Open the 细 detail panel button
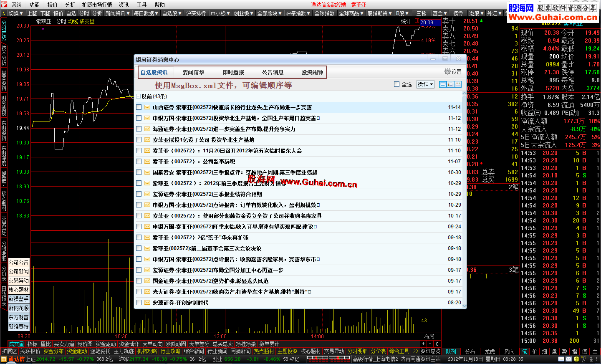 [545, 351]
